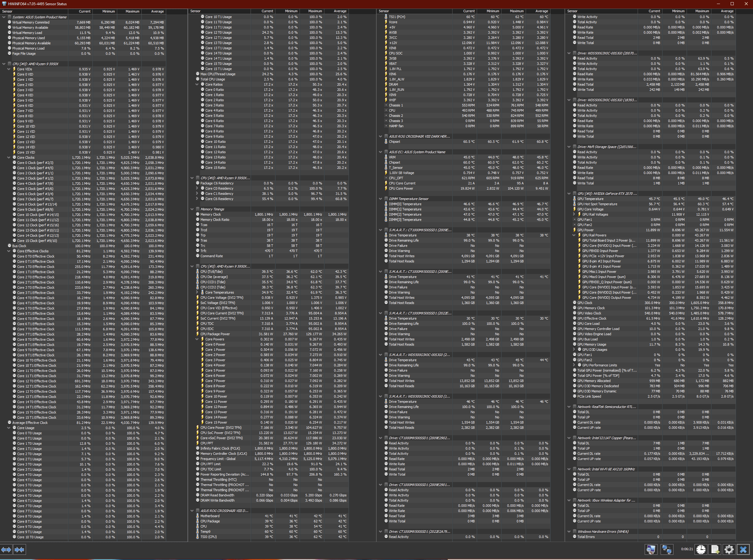Screen dimensions: 753x560
Task: Open the monitor with magnifier summary icon
Action: click(x=650, y=550)
